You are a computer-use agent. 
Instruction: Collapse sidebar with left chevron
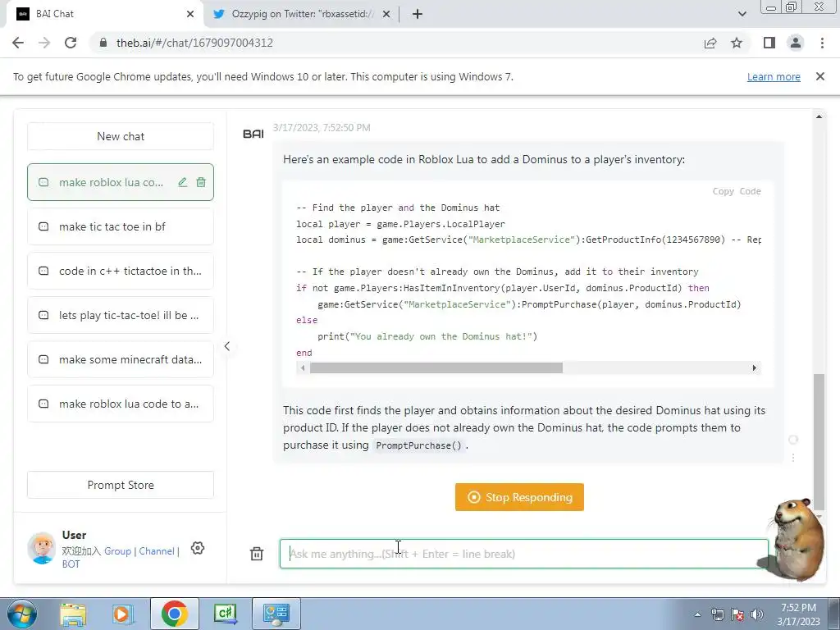(x=227, y=346)
